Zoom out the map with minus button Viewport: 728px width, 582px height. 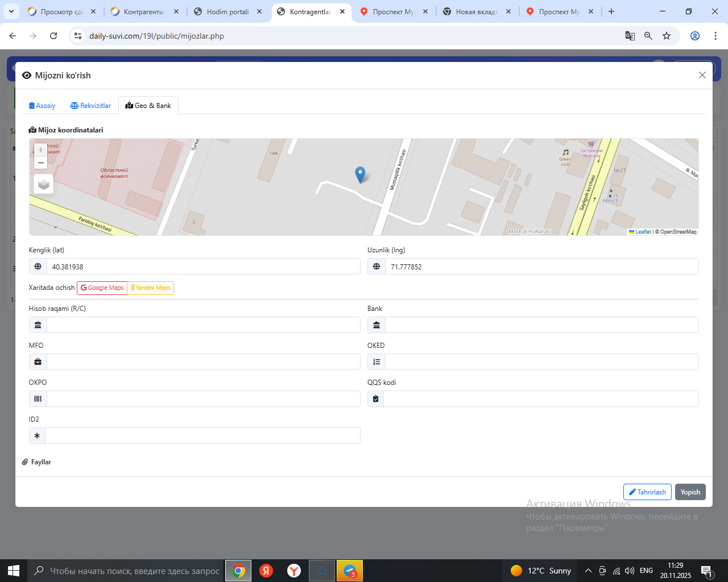(40, 163)
